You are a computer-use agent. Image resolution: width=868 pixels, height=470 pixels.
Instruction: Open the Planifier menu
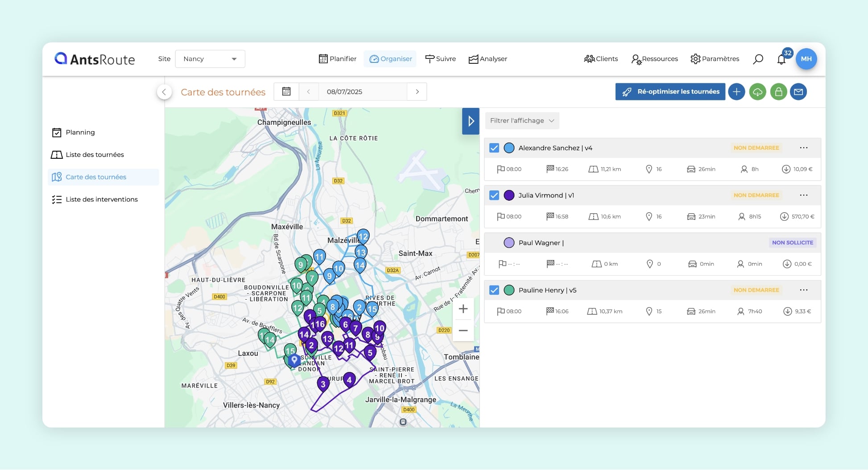pyautogui.click(x=338, y=59)
